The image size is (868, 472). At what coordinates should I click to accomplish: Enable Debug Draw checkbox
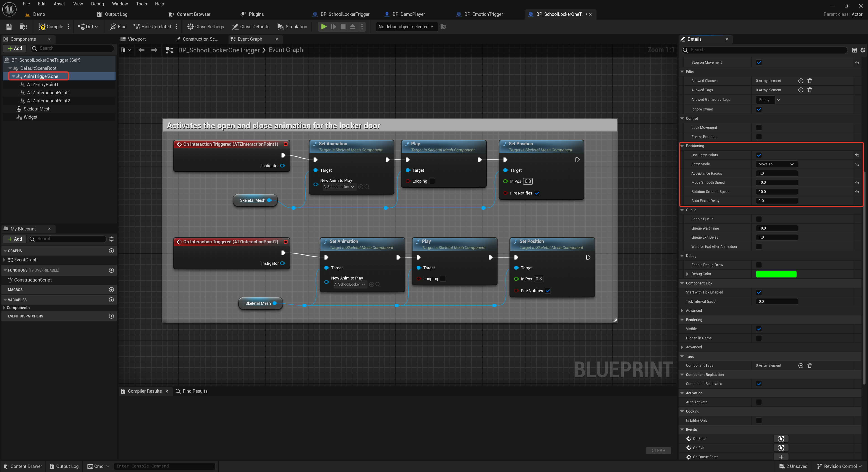pyautogui.click(x=759, y=265)
